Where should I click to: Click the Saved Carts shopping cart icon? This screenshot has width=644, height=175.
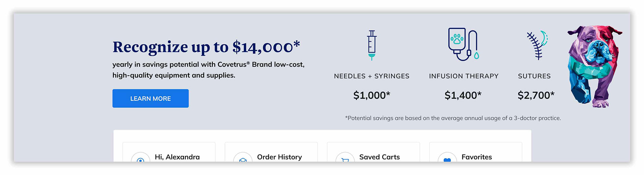[345, 159]
